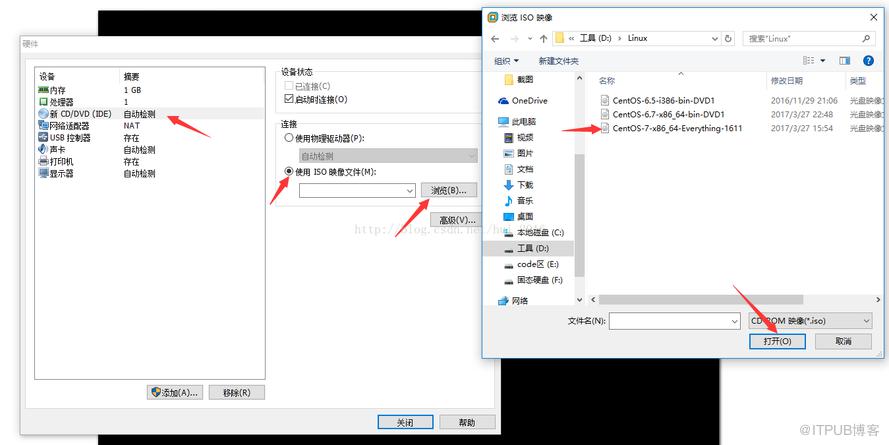Select 使用 ISO 映像文件 radio button
This screenshot has height=445, width=889.
(x=289, y=172)
